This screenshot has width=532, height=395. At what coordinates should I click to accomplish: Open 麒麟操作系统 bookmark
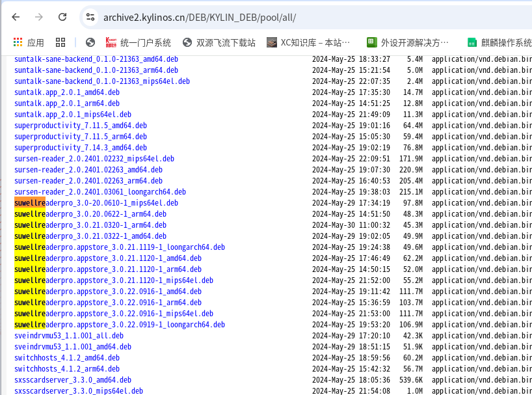pyautogui.click(x=499, y=43)
